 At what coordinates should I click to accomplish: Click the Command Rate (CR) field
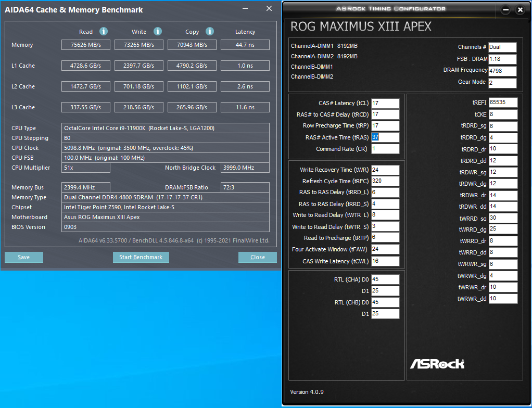tap(385, 148)
